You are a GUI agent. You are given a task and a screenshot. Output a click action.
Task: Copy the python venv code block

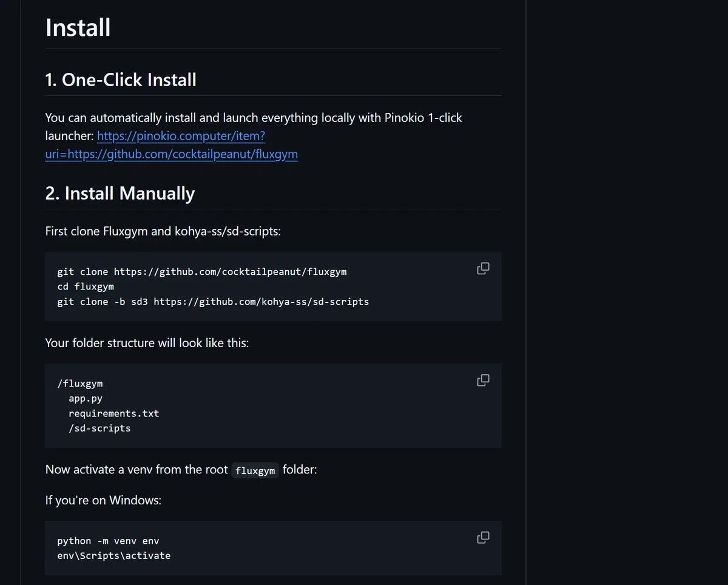(x=483, y=537)
